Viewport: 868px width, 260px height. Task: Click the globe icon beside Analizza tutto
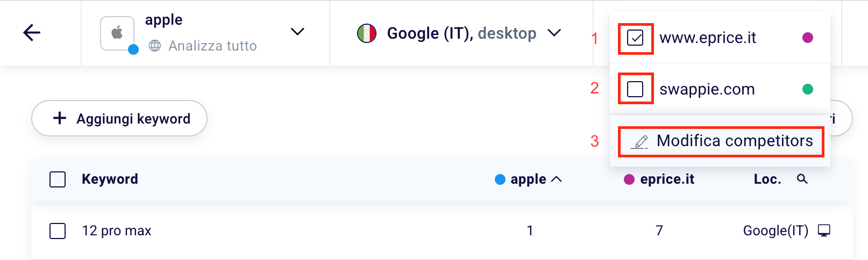pos(155,46)
